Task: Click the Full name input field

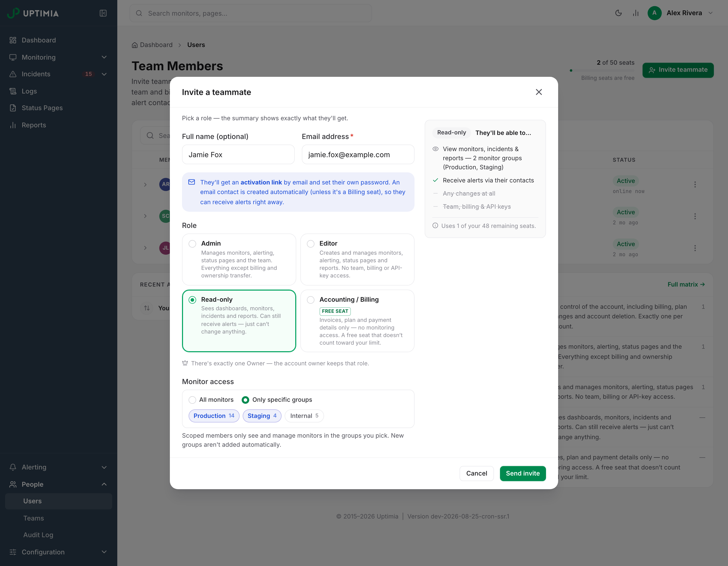Action: click(x=238, y=155)
